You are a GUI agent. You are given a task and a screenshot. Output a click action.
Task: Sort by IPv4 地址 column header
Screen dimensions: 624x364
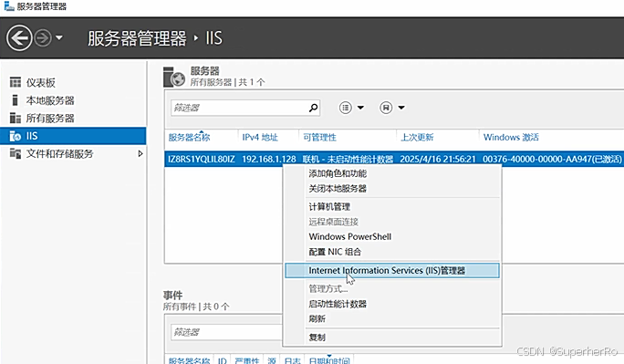[x=260, y=137]
